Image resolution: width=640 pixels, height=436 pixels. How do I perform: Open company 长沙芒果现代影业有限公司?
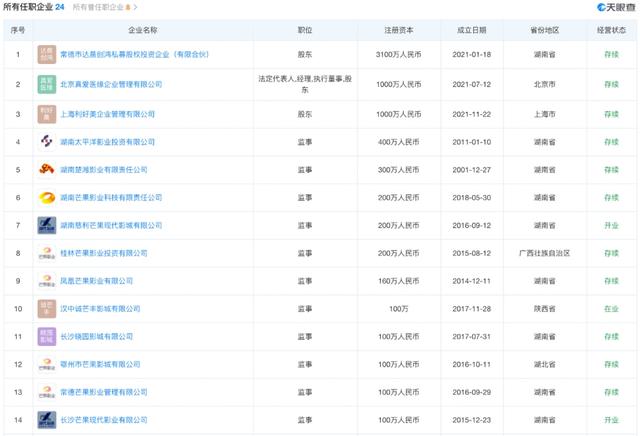point(104,420)
